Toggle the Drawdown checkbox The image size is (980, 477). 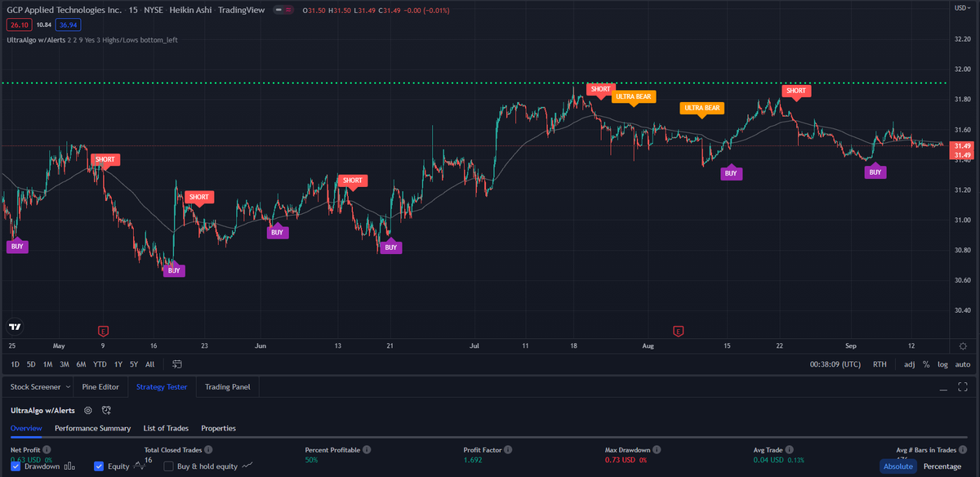[x=16, y=466]
